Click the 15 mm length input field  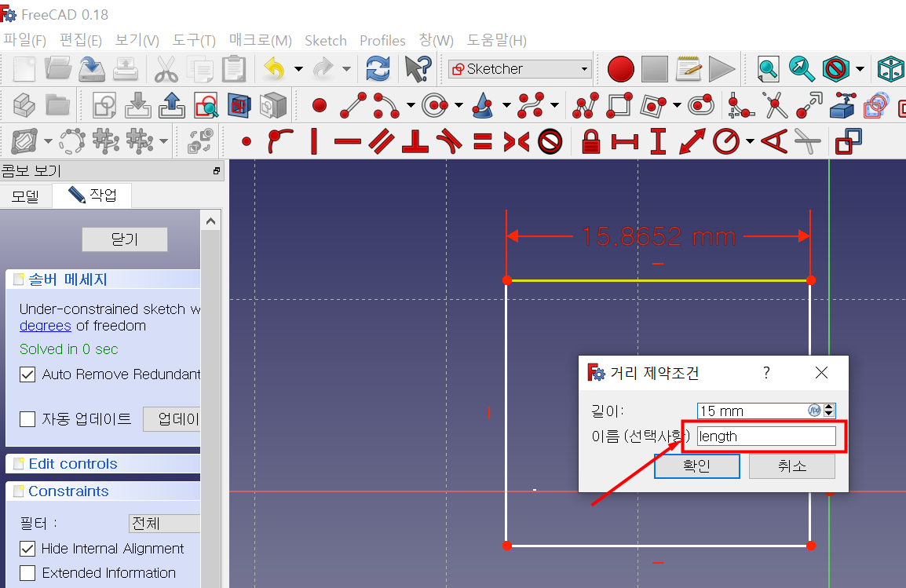click(751, 411)
